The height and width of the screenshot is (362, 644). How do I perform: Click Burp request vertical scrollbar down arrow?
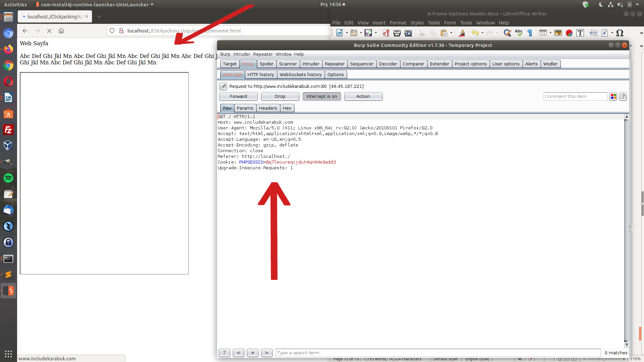626,345
